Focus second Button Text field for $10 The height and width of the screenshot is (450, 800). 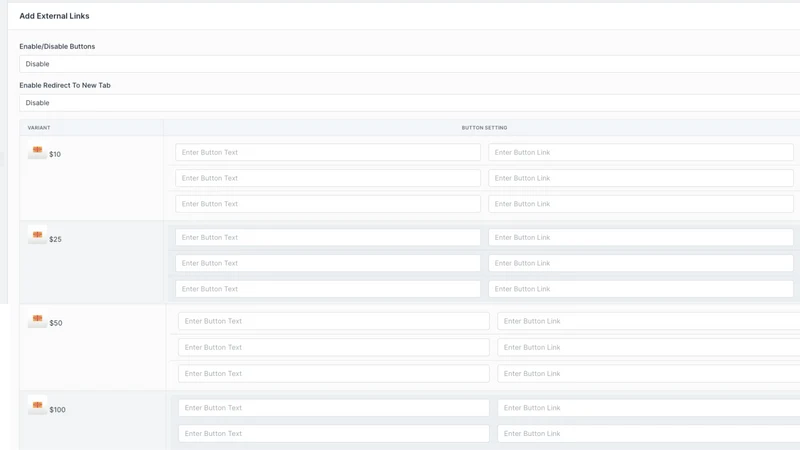click(x=328, y=178)
